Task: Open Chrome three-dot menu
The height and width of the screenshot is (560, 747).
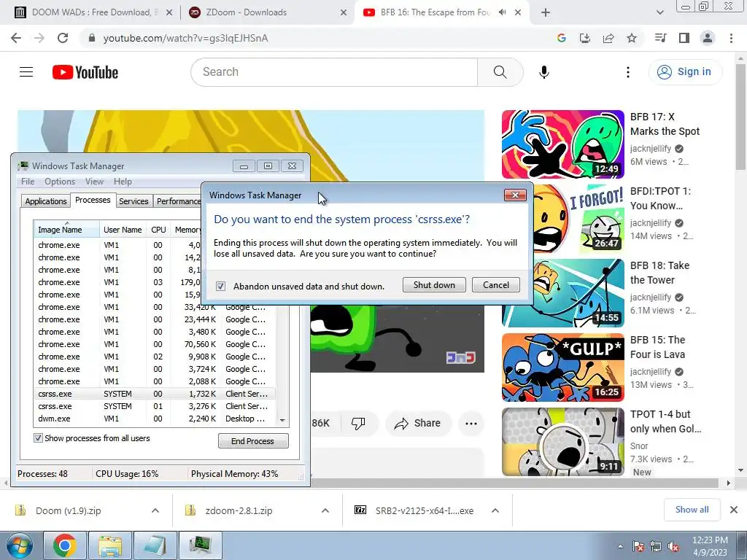Action: tap(731, 38)
